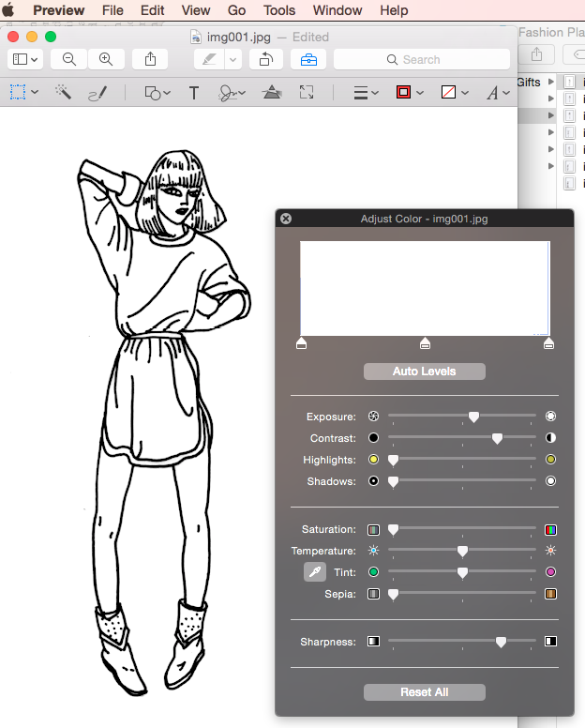Click the cool temperature sun icon

point(373,551)
